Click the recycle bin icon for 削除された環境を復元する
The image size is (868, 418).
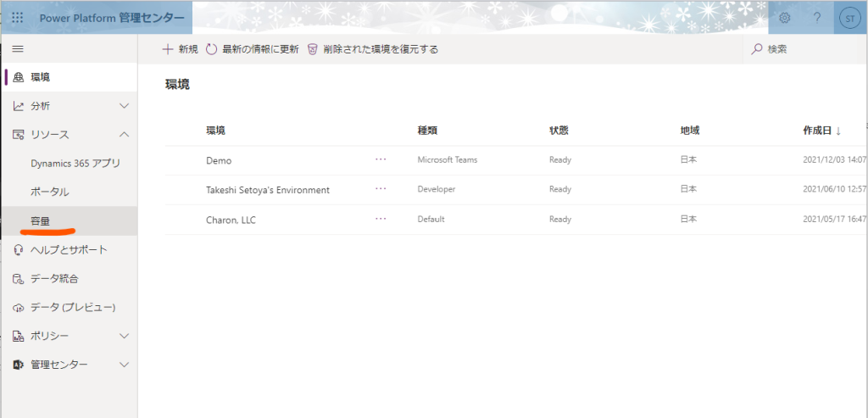[313, 49]
